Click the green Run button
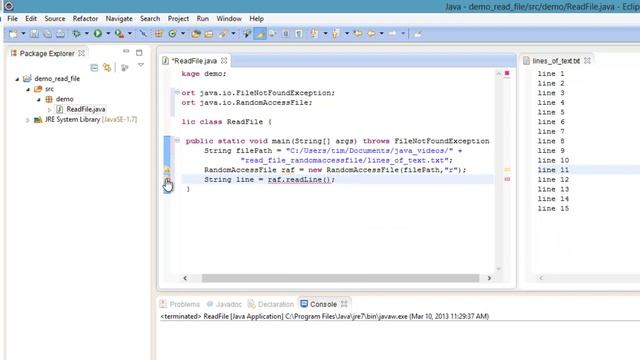The image size is (640, 360). pos(98,34)
